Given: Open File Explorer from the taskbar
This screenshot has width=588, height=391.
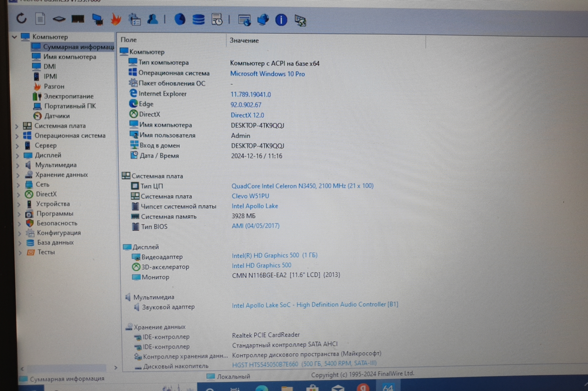Looking at the screenshot, I should [x=287, y=388].
